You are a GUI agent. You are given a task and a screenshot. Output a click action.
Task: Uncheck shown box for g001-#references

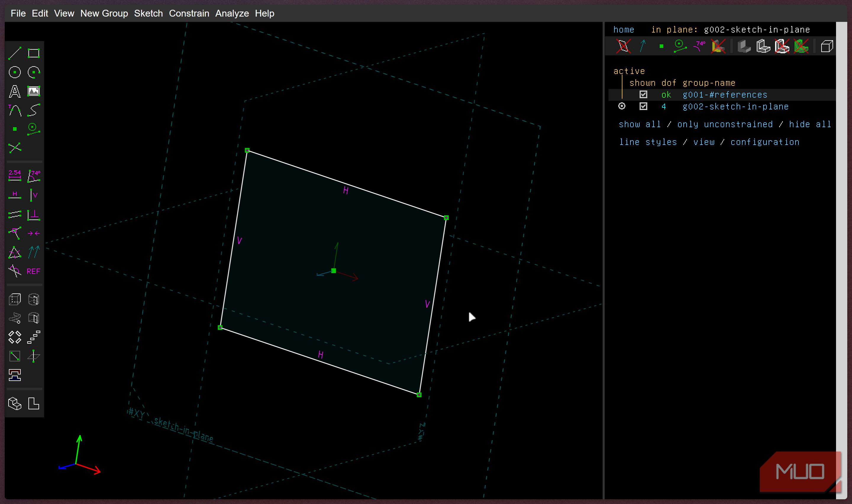tap(643, 94)
